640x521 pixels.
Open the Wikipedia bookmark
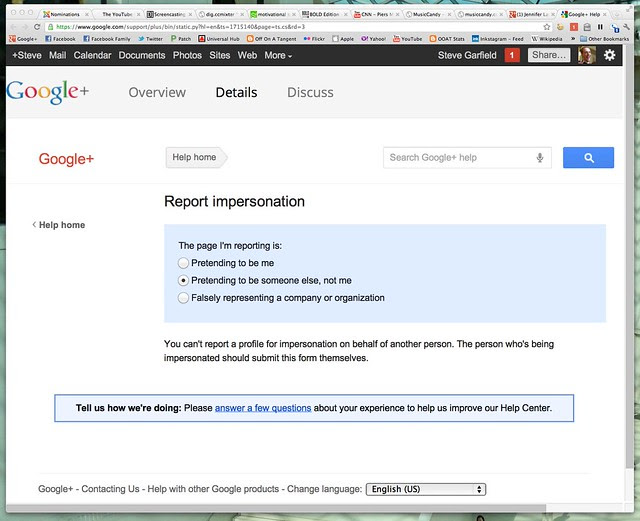[547, 39]
